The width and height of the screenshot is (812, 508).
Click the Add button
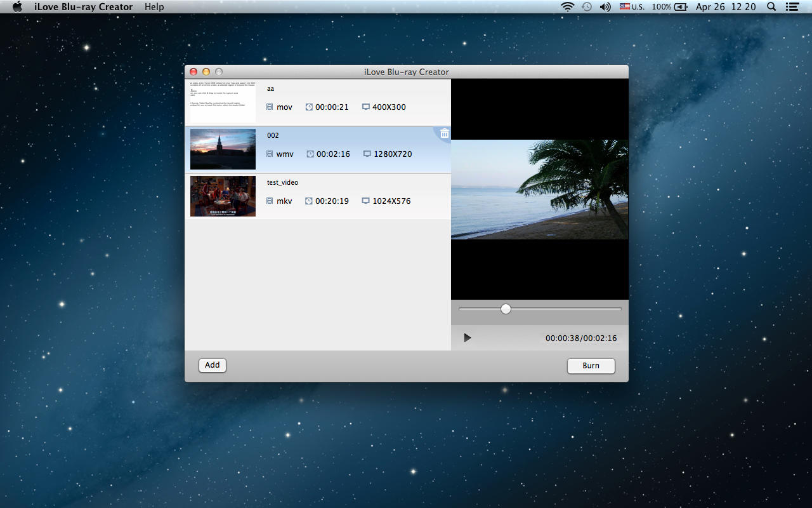pyautogui.click(x=213, y=365)
